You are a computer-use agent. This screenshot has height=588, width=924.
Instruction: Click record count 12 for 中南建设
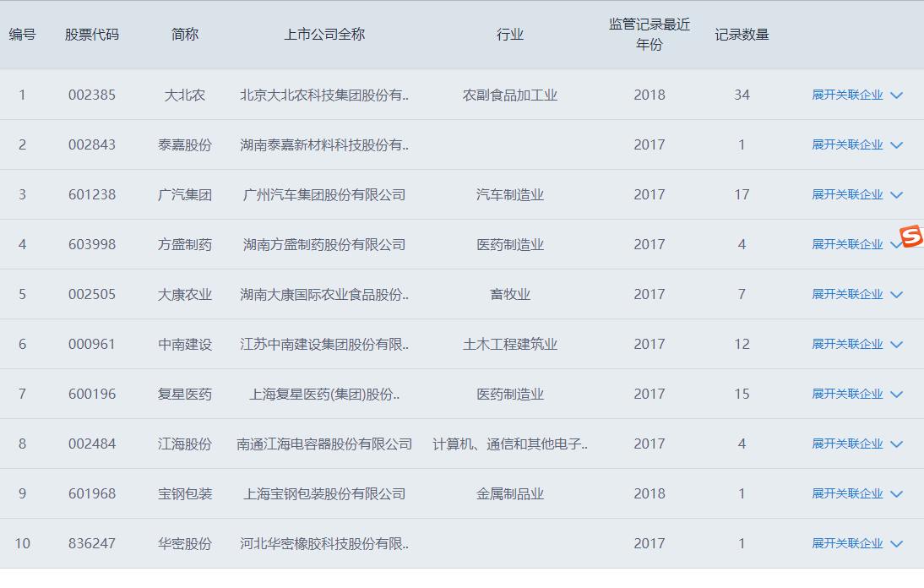click(x=742, y=344)
